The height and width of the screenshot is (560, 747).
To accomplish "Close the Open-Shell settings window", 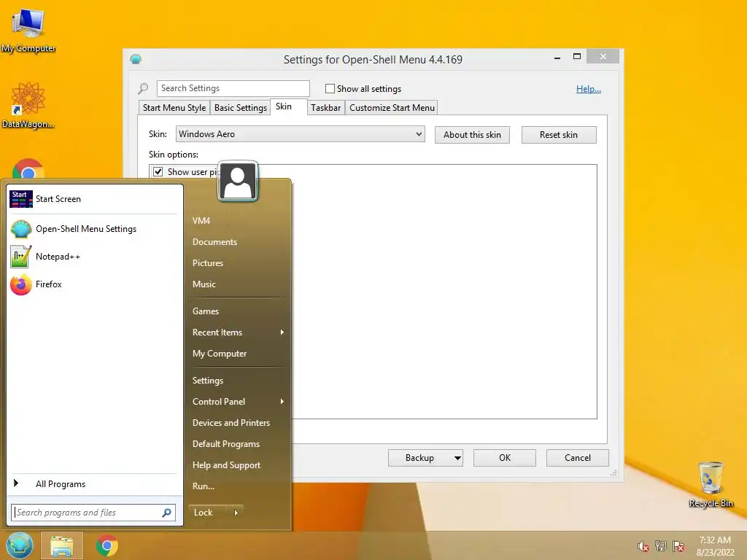I will 603,57.
